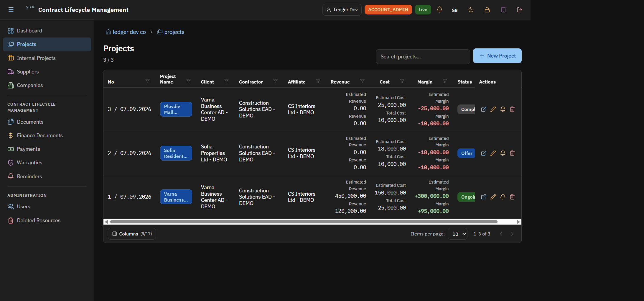The image size is (644, 301).
Task: Open the notifications bell in the header
Action: tap(439, 10)
